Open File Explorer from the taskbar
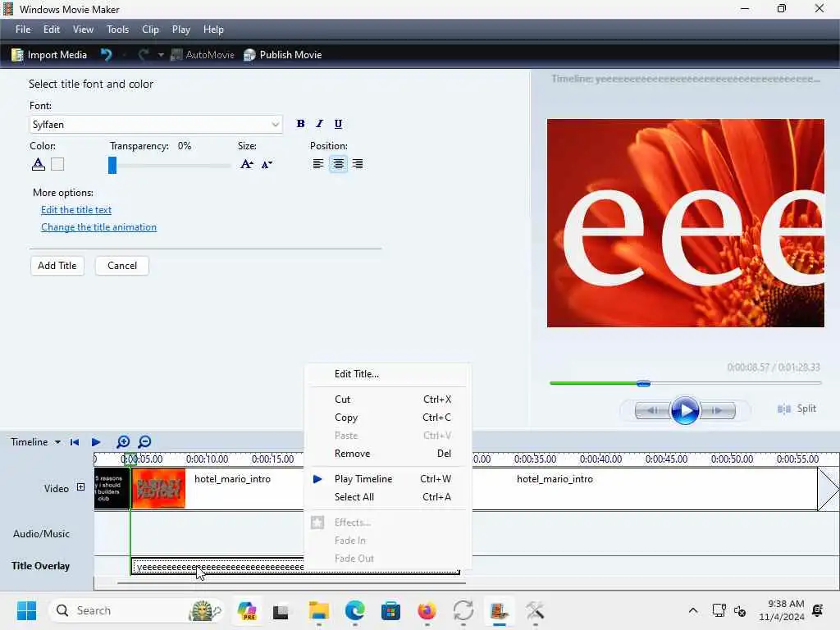This screenshot has width=840, height=630. tap(319, 610)
